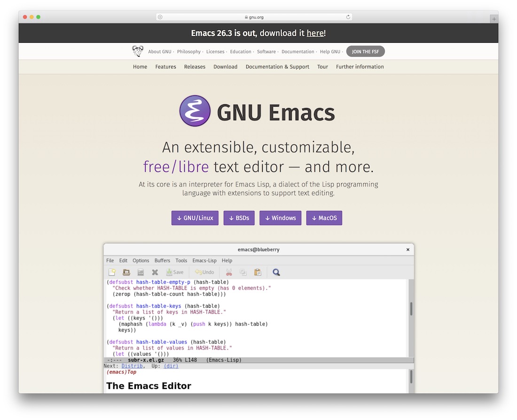Click the Save icon in Emacs toolbar
The image size is (517, 420).
tap(175, 272)
